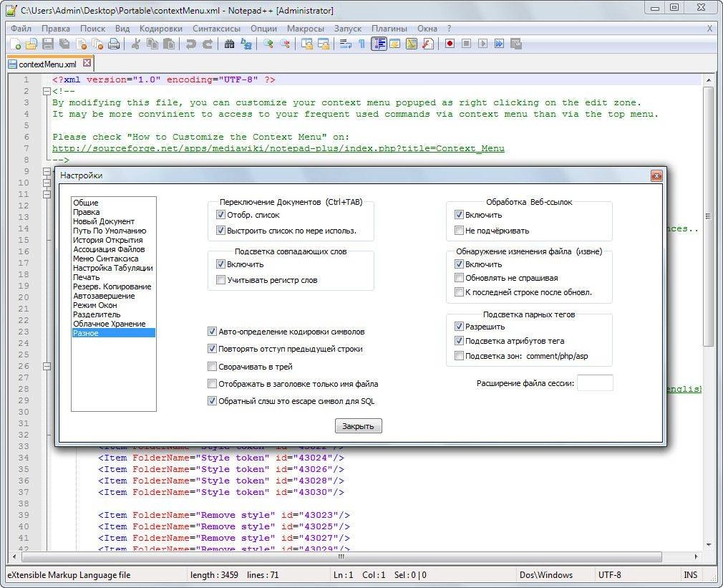Viewport: 723px width, 588px height.
Task: Click the Print toolbar icon
Action: pyautogui.click(x=113, y=44)
